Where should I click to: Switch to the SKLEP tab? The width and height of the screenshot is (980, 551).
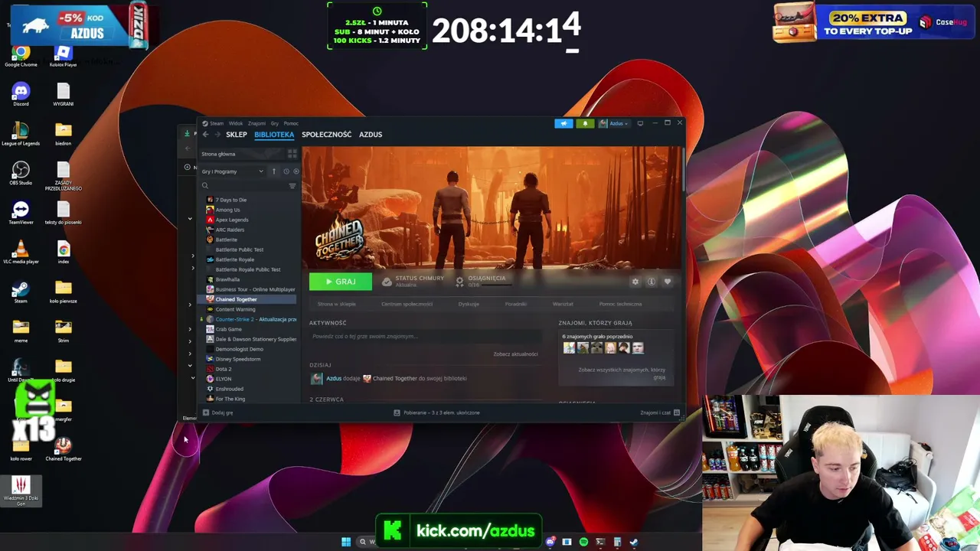(x=237, y=135)
